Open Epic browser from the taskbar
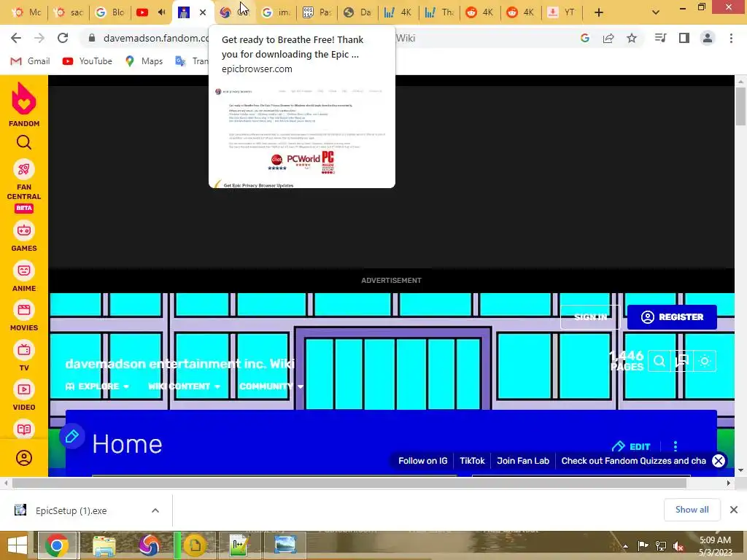 [x=149, y=545]
